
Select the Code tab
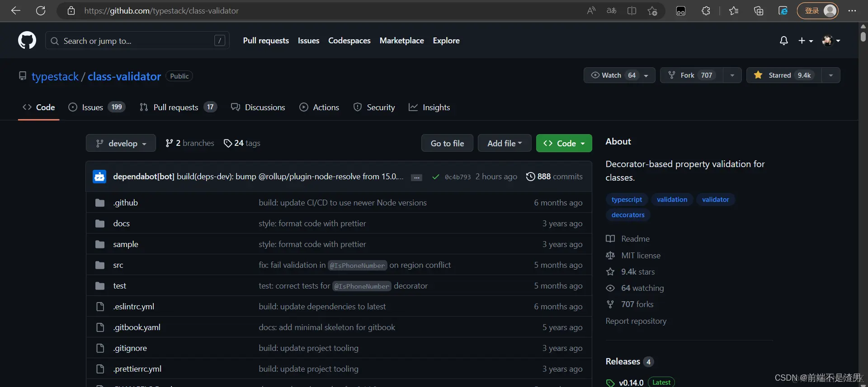pyautogui.click(x=39, y=107)
